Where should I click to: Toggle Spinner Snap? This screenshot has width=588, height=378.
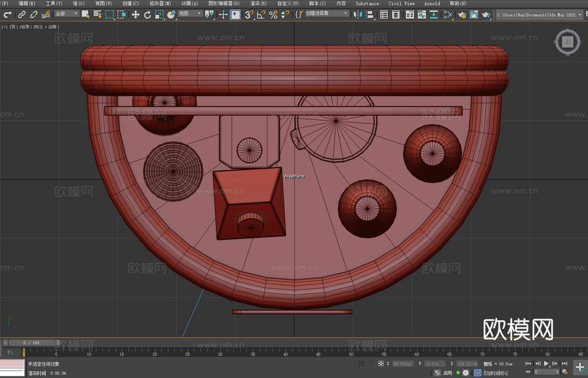pos(285,14)
